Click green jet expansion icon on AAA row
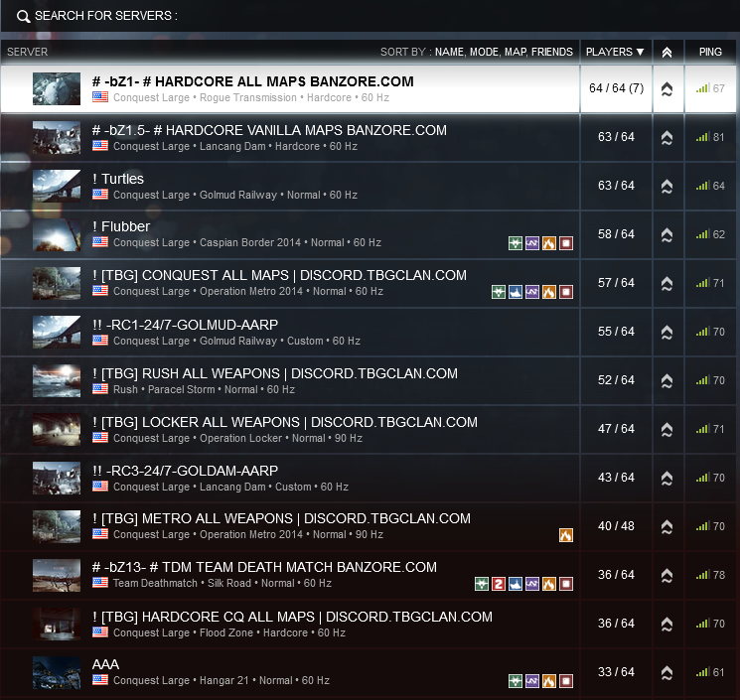Screen dimensions: 740x700 click(516, 681)
